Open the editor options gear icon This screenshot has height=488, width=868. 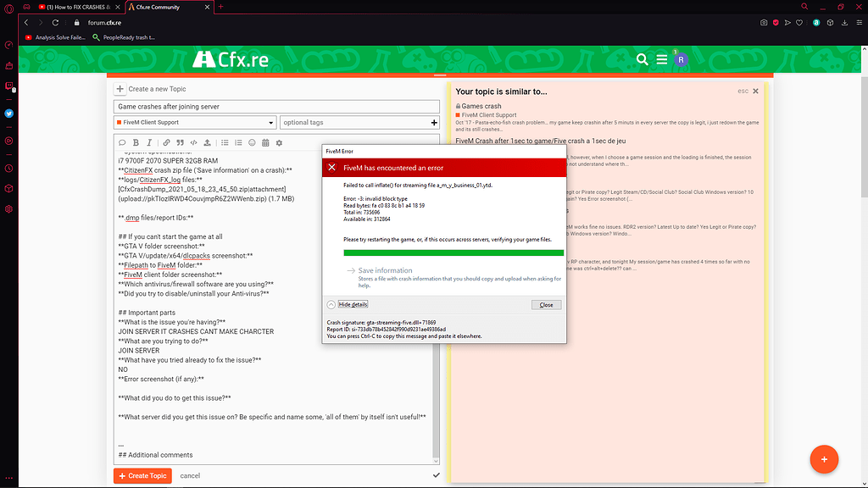[279, 142]
